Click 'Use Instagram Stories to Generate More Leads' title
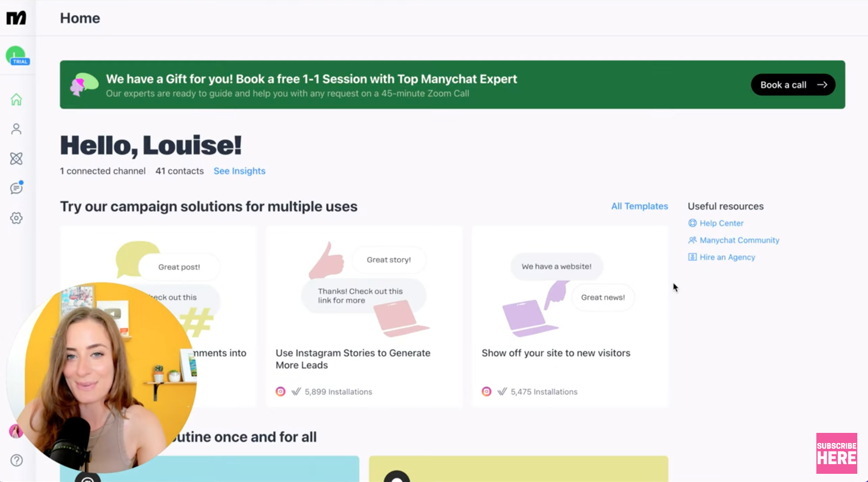Viewport: 868px width, 482px height. 353,359
